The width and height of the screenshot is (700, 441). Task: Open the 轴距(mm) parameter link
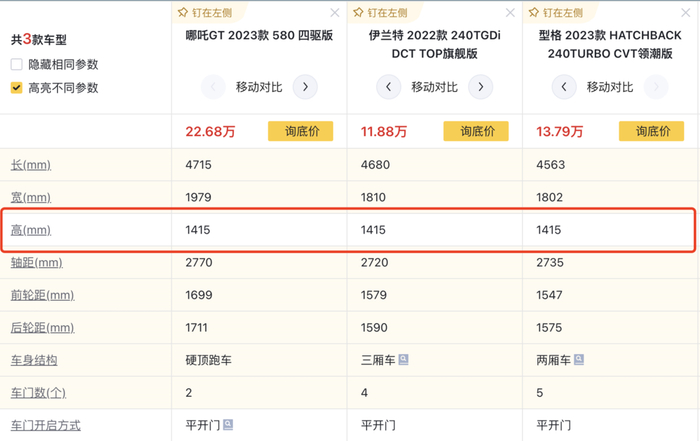(x=36, y=263)
